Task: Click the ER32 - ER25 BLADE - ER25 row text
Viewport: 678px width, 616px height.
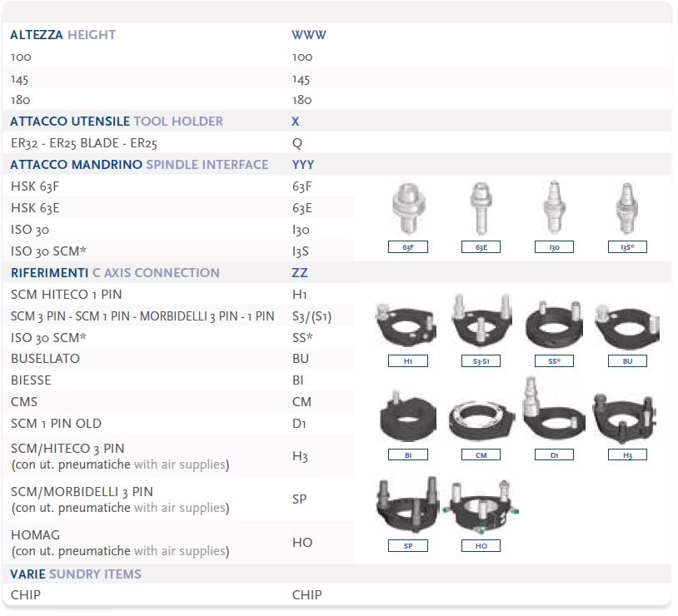Action: point(84,143)
